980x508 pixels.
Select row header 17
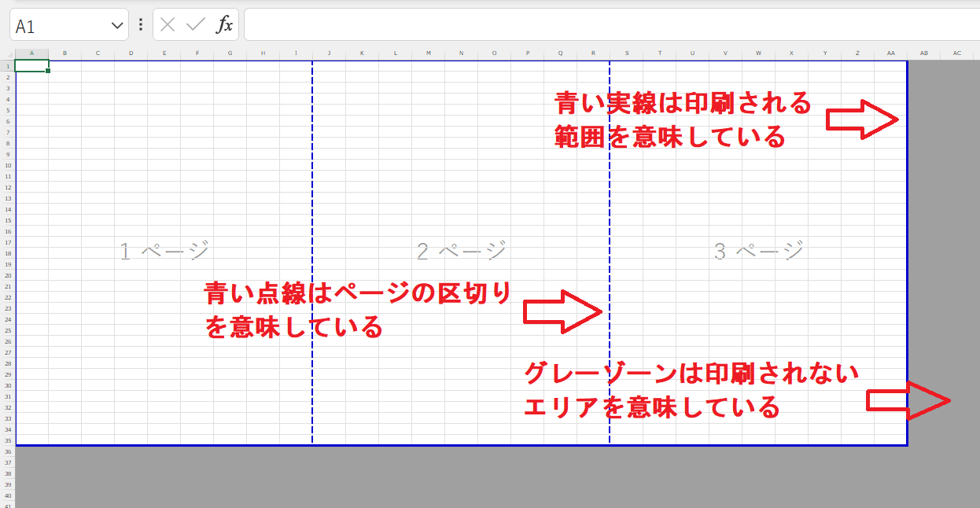point(6,241)
